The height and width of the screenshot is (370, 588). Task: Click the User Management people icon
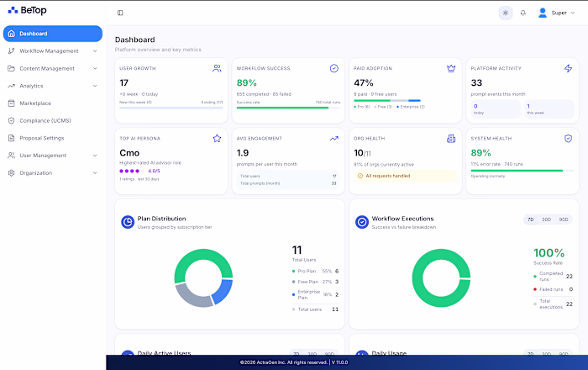click(11, 156)
